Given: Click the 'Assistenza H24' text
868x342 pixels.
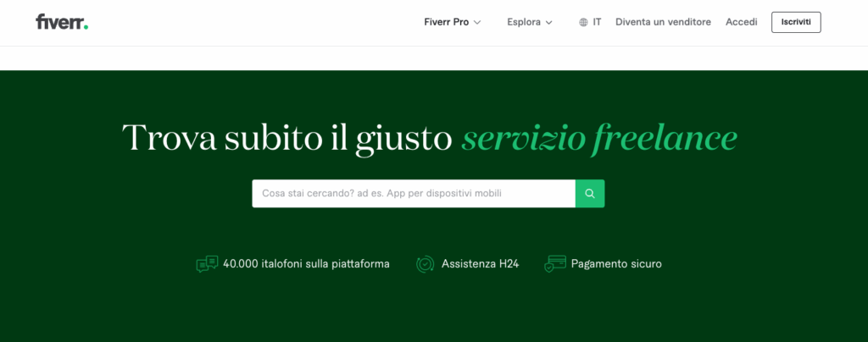Looking at the screenshot, I should pos(480,264).
